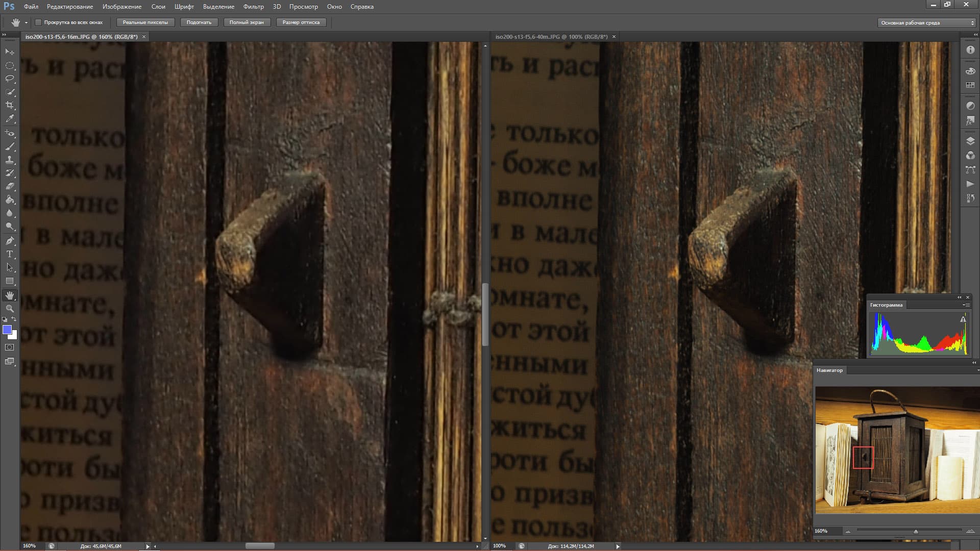Open the Фильтр menu
Image resolution: width=980 pixels, height=551 pixels.
(253, 7)
